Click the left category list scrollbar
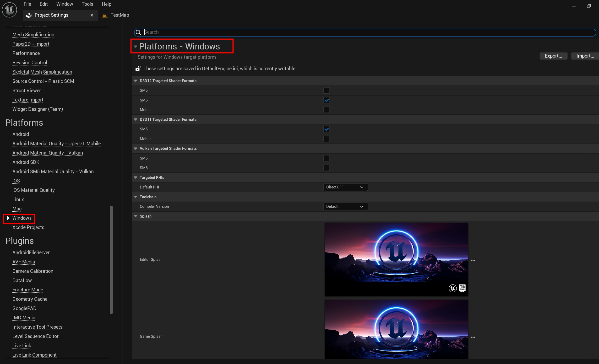The height and width of the screenshot is (364, 599). tap(111, 260)
